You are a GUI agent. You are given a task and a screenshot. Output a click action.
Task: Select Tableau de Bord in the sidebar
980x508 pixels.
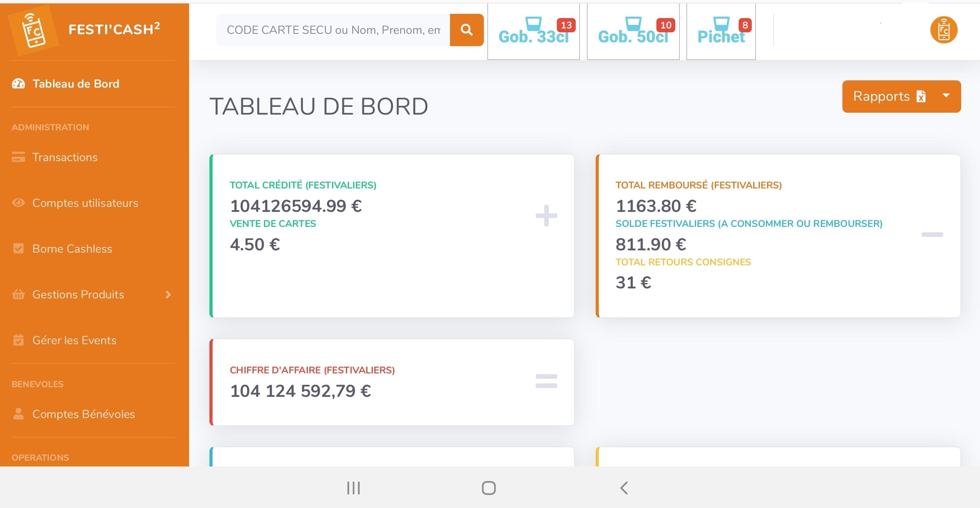tap(76, 84)
